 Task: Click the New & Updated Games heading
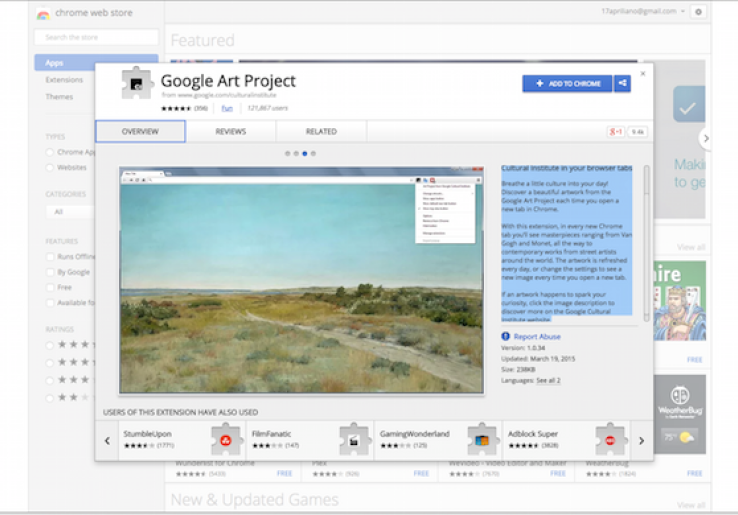pos(255,499)
